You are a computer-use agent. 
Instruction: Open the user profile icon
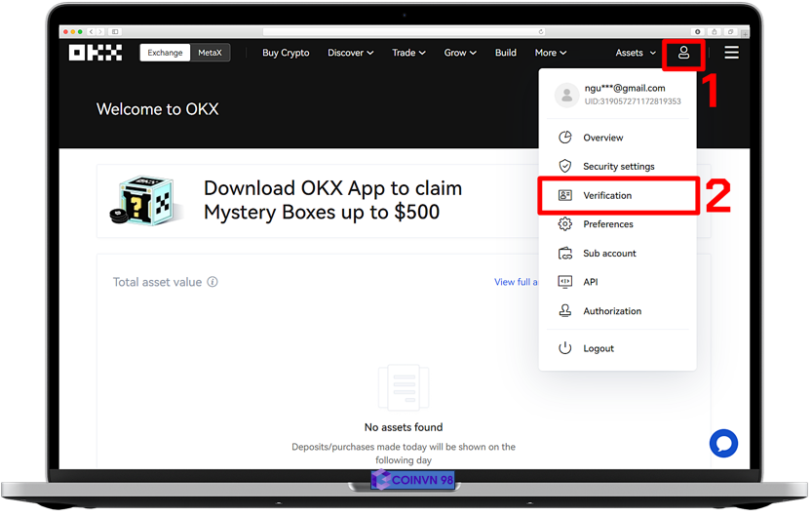(683, 53)
